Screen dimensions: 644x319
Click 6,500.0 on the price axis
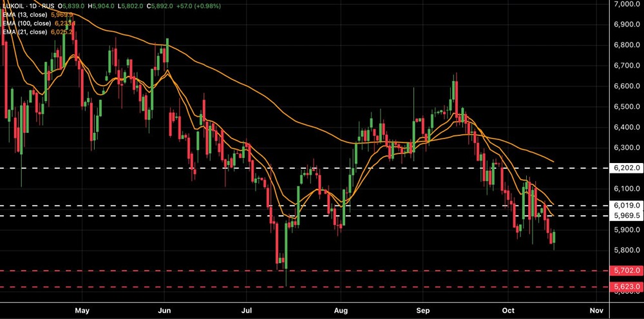coord(626,106)
